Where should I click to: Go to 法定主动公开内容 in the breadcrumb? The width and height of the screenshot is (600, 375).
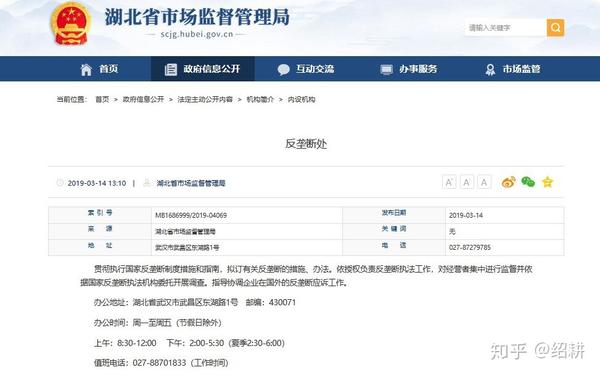click(205, 99)
